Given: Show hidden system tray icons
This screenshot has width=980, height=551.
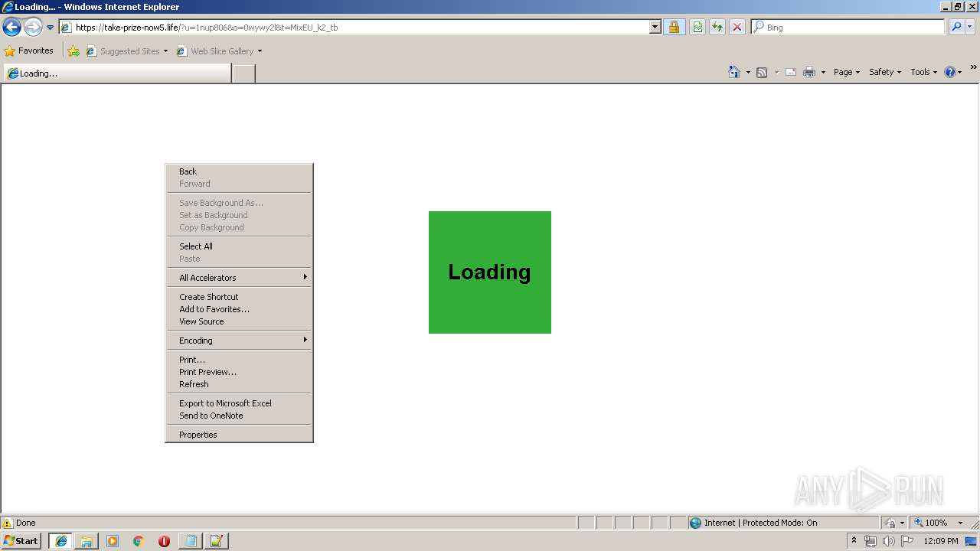Looking at the screenshot, I should coord(854,541).
